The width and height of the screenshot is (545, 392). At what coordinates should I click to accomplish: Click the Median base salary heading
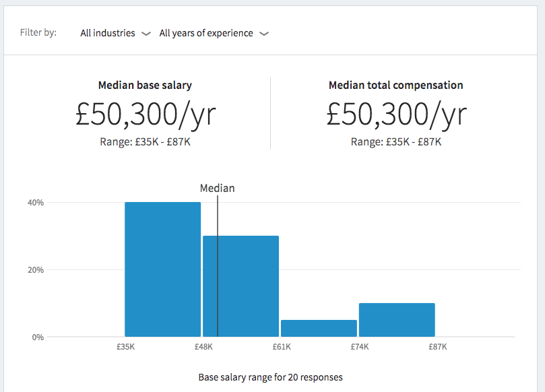[145, 86]
